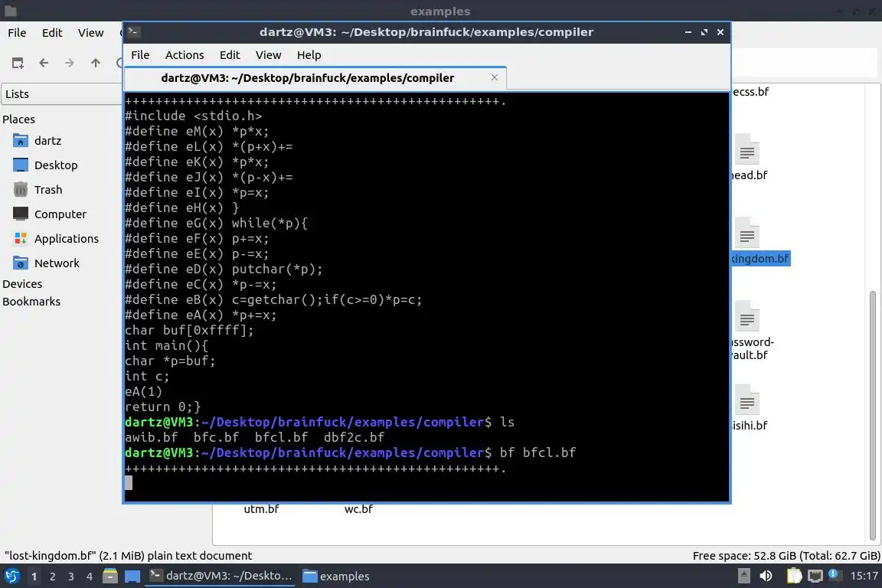
Task: Click the Applications grid icon
Action: point(20,239)
